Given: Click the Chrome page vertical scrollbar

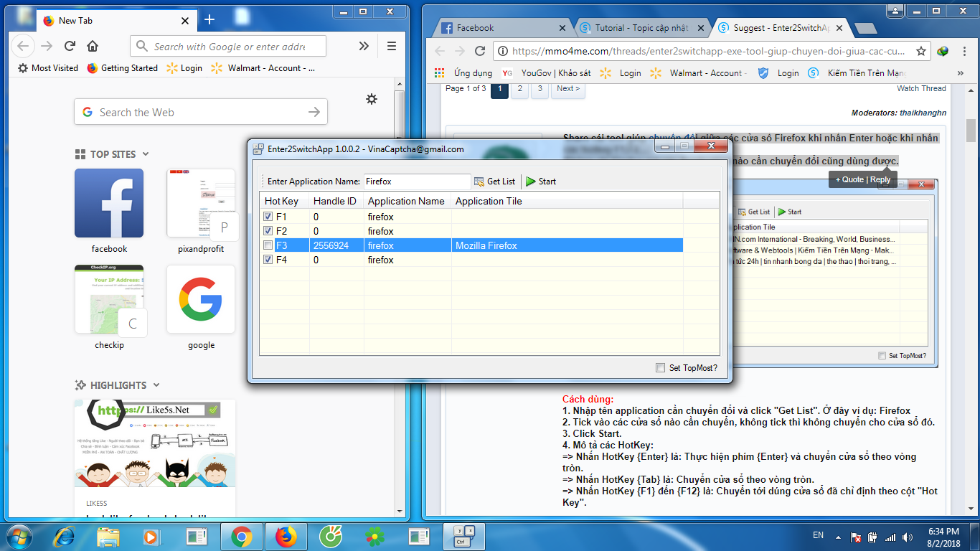Looking at the screenshot, I should click(x=971, y=131).
